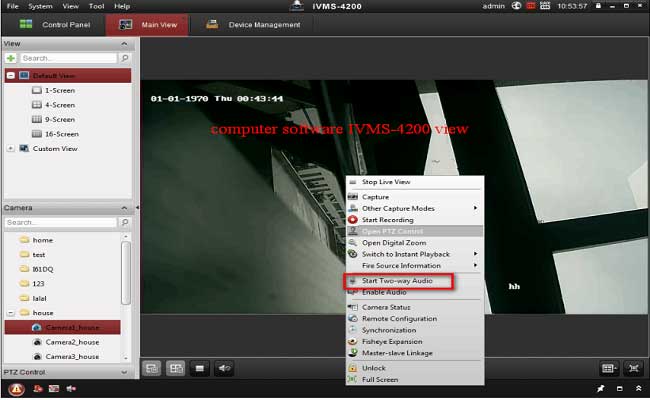Unlock the view via context menu
Viewport: 650px width, 400px height.
pos(373,368)
